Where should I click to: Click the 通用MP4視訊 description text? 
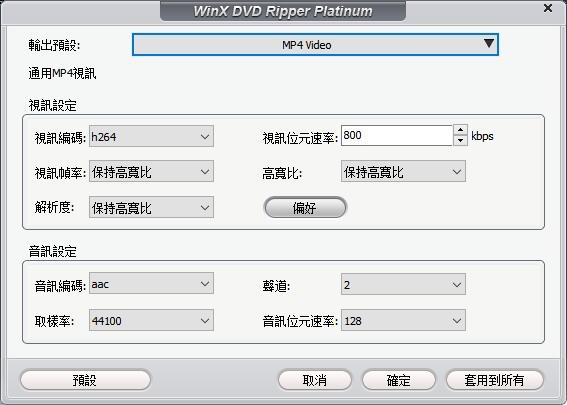[x=62, y=73]
